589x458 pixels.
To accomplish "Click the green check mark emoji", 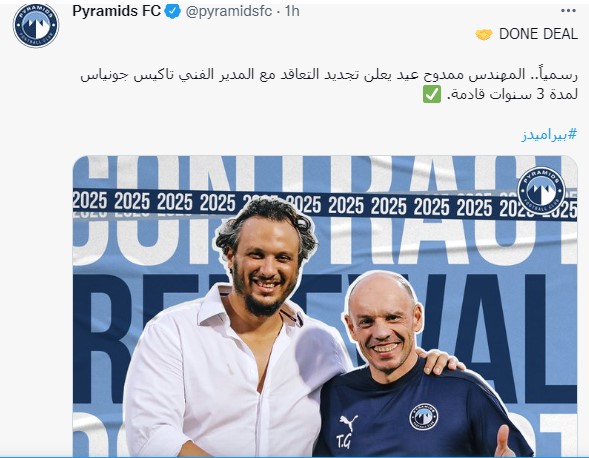I will click(x=432, y=94).
